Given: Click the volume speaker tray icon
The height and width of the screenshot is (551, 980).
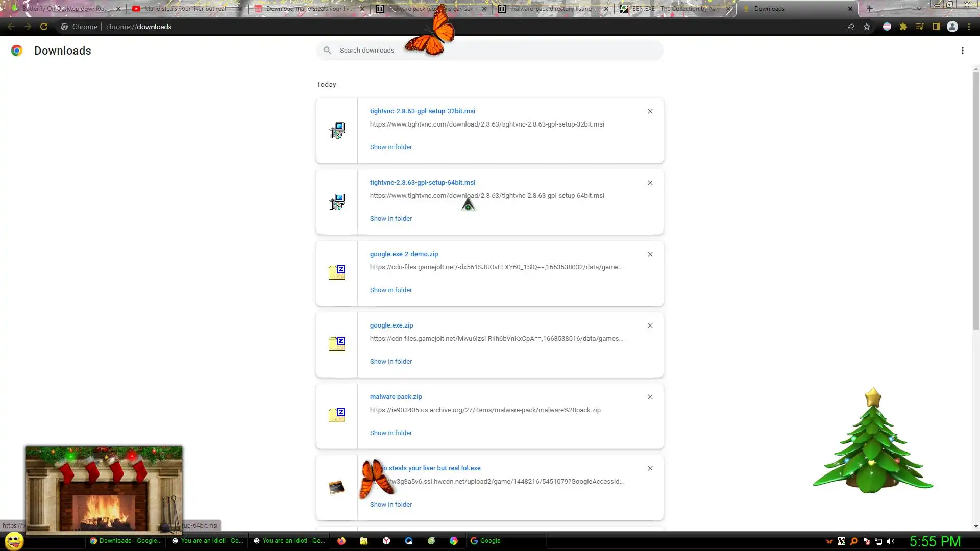Looking at the screenshot, I should click(x=891, y=541).
